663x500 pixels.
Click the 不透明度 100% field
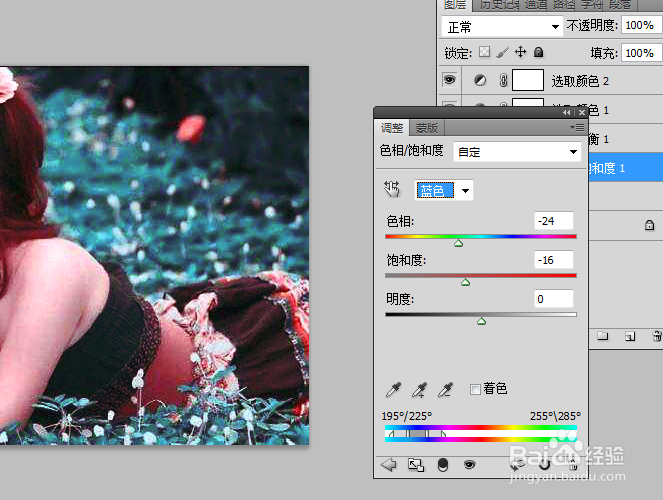pyautogui.click(x=642, y=25)
